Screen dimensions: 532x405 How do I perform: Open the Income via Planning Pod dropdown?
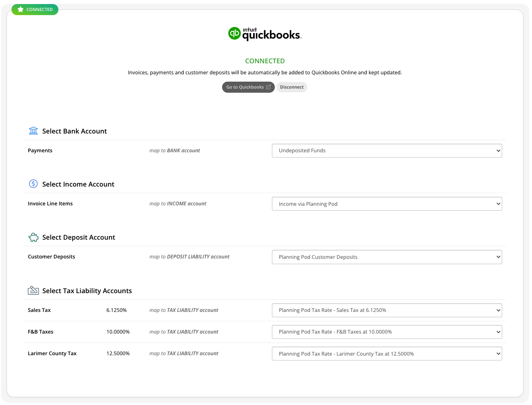(x=387, y=204)
